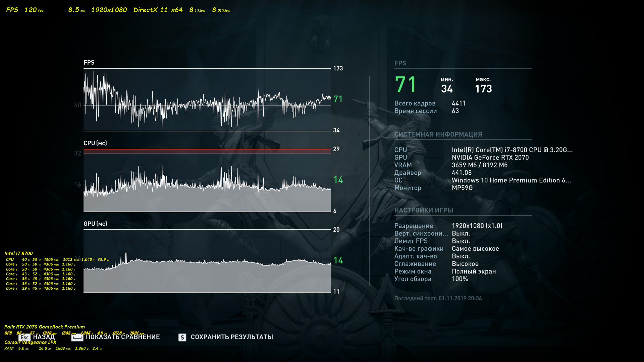Click the red threshold line in CPU graph
The image size is (644, 362).
(207, 149)
